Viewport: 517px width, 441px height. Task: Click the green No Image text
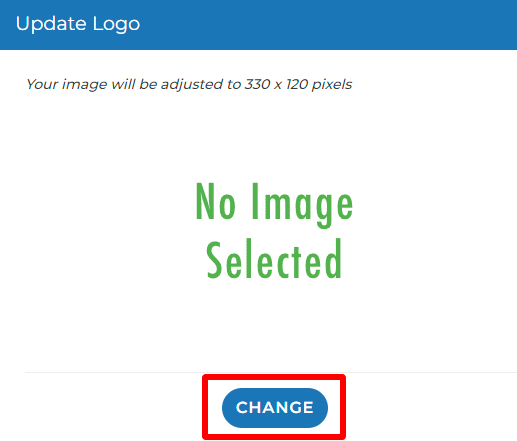coord(274,204)
